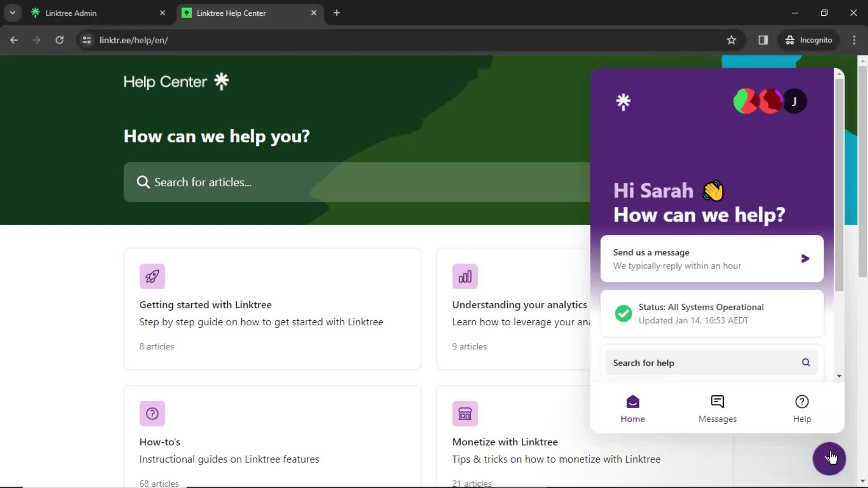
Task: Click the Incognito indicator
Action: 808,40
